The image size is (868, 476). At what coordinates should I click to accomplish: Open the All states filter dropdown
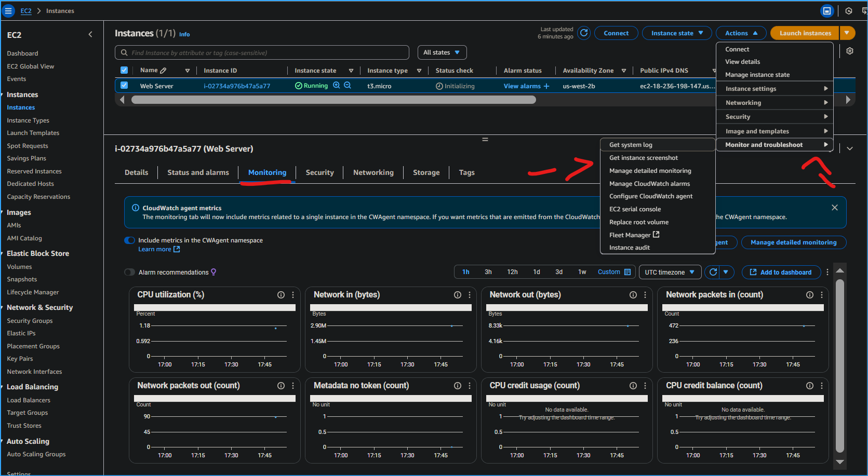pyautogui.click(x=442, y=52)
